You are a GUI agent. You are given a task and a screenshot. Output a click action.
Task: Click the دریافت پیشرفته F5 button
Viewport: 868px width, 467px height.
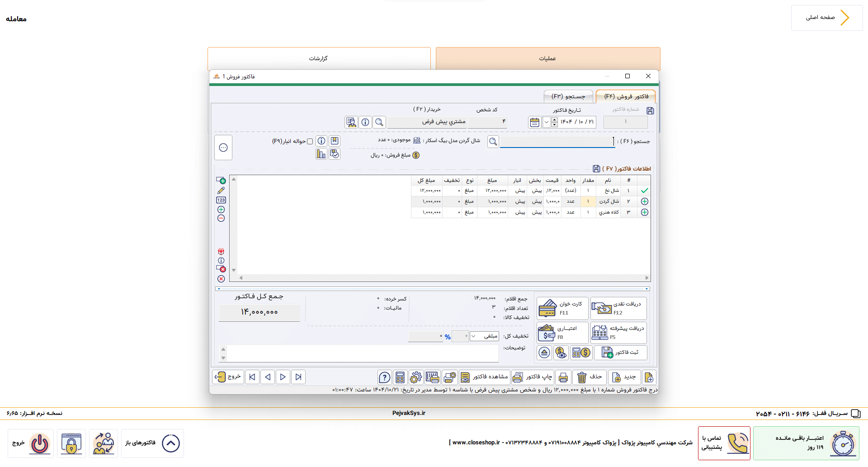[x=619, y=333]
